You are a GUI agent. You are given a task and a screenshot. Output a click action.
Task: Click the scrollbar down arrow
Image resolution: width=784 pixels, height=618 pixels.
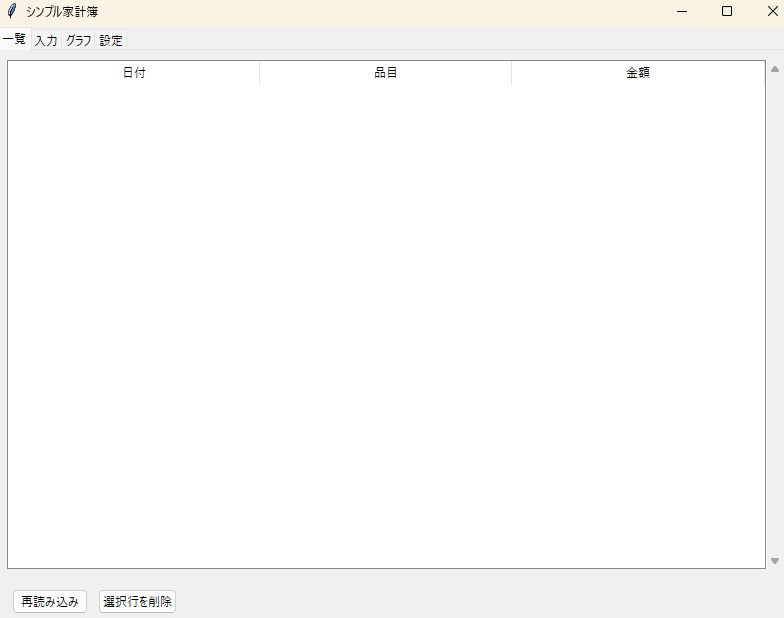775,561
